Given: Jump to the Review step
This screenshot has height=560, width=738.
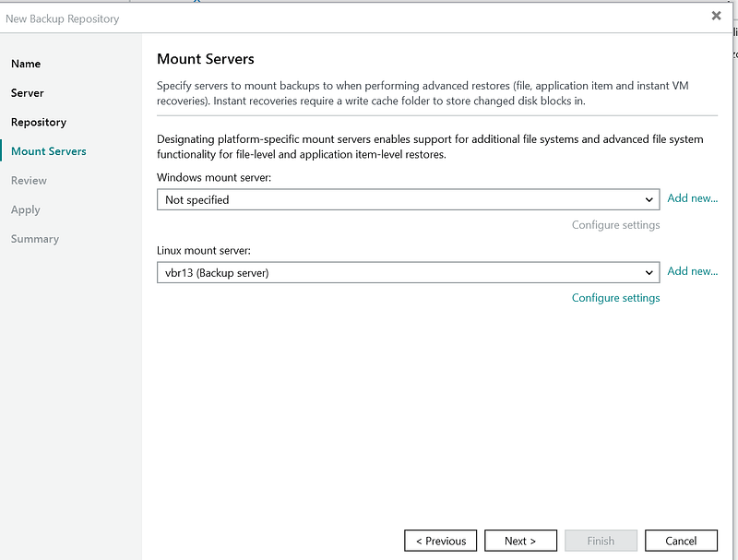Looking at the screenshot, I should click(29, 181).
